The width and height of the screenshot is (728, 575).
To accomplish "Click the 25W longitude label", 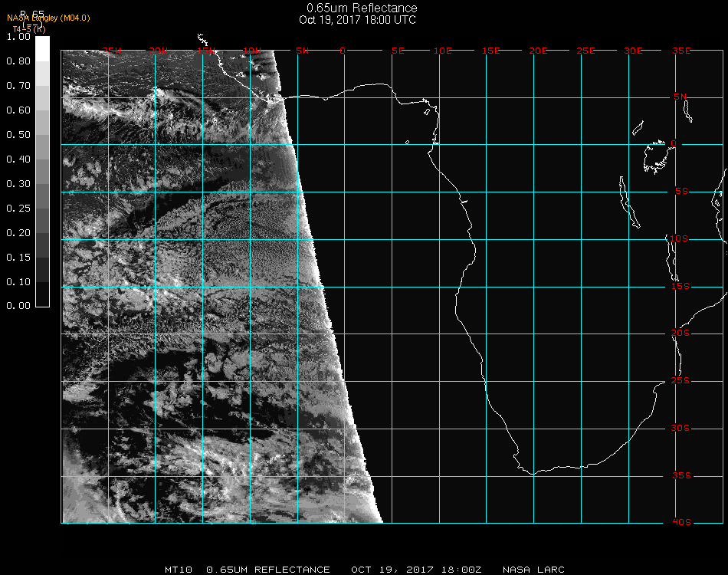I will pyautogui.click(x=112, y=51).
